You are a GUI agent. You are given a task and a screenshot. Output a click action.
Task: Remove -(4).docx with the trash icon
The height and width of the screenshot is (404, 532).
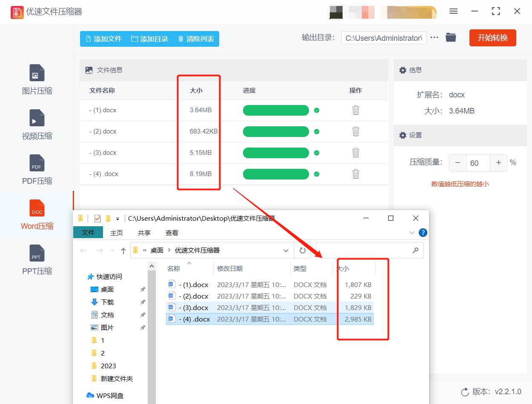[355, 174]
